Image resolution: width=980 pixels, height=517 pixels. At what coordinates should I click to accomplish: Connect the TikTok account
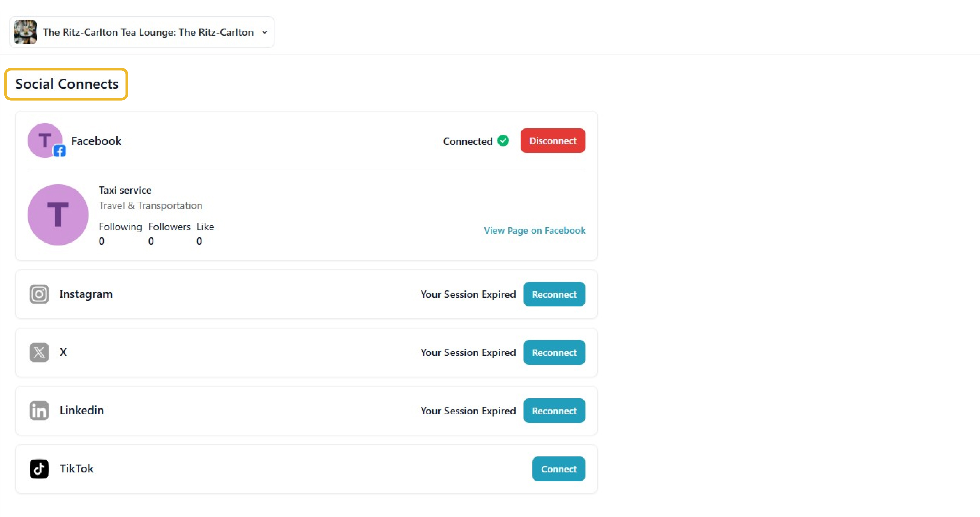(558, 469)
